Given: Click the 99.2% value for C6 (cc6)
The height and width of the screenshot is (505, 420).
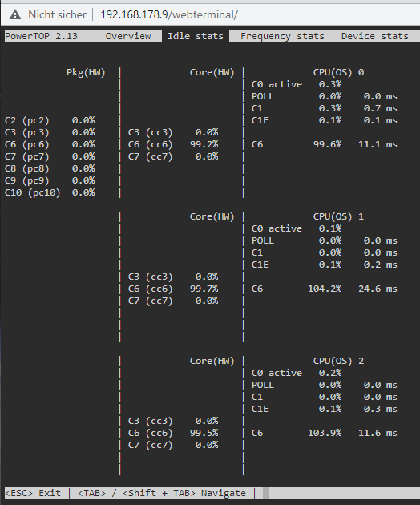Looking at the screenshot, I should pos(204,144).
